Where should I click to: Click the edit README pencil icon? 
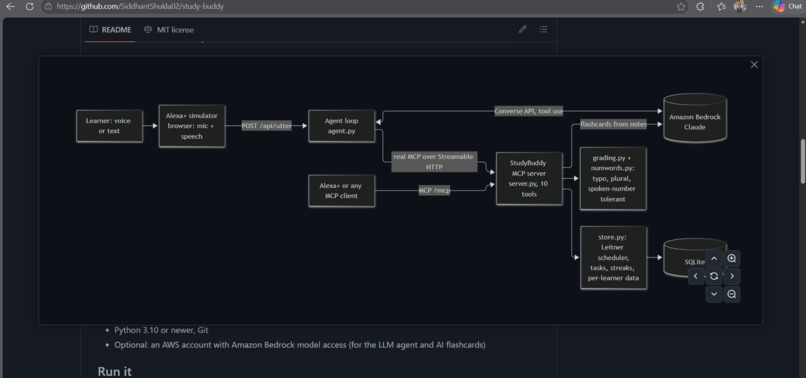[523, 29]
